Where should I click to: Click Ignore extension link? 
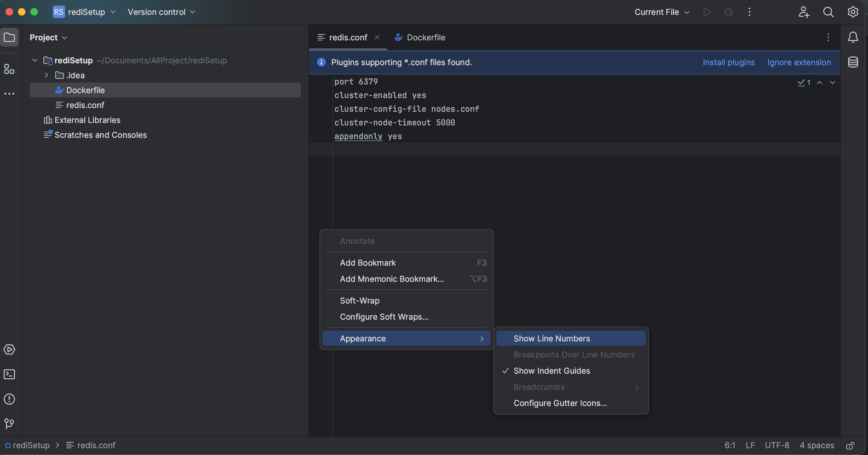tap(799, 62)
